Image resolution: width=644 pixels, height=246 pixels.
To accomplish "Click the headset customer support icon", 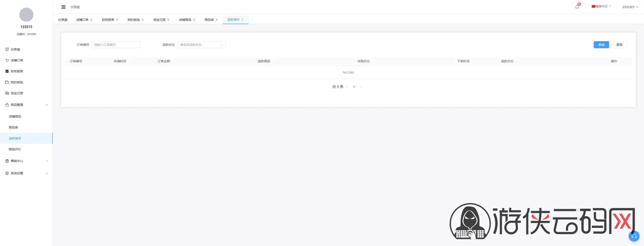I will click(x=634, y=236).
